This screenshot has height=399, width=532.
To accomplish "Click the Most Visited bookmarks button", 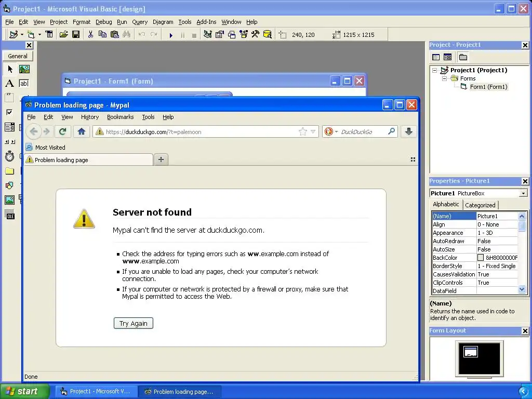I will [46, 148].
